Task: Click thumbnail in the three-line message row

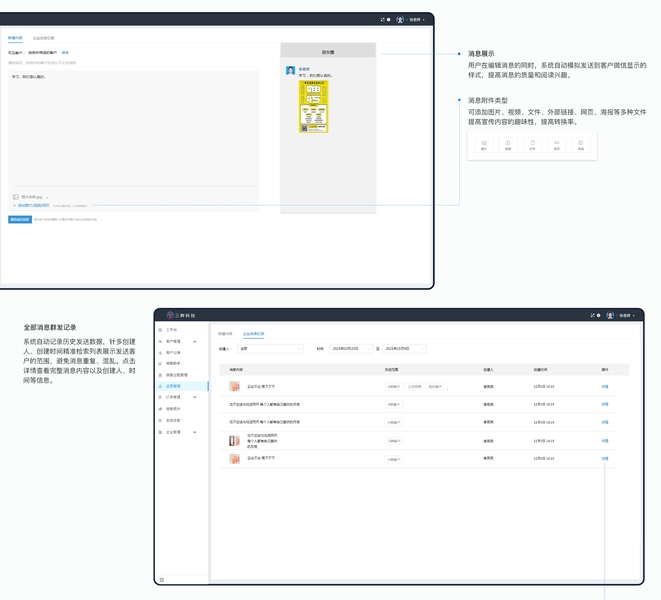Action: click(x=234, y=441)
